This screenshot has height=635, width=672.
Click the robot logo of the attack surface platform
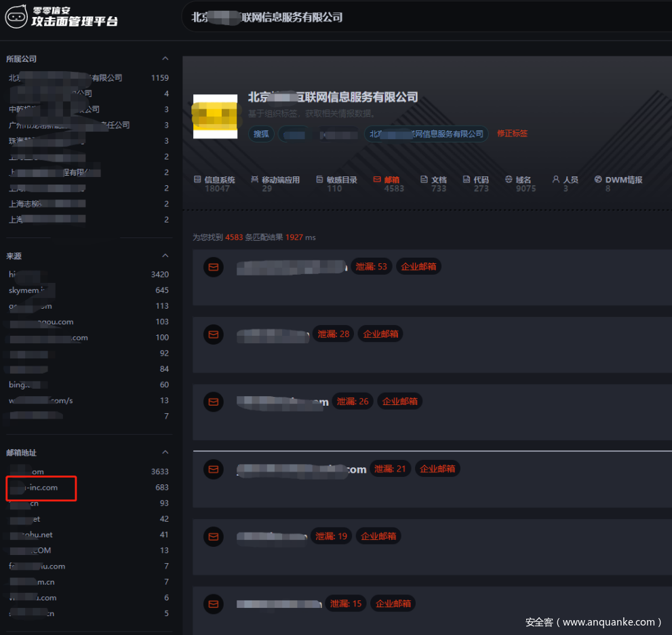16,17
